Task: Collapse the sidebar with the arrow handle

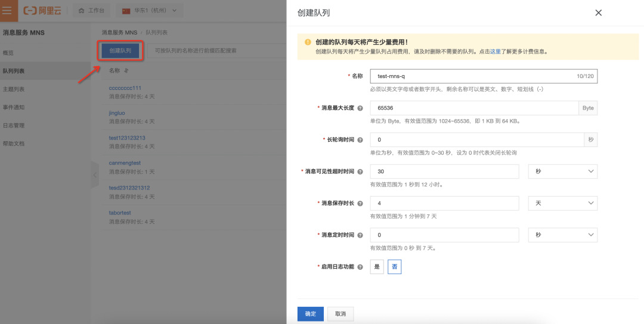Action: 95,175
